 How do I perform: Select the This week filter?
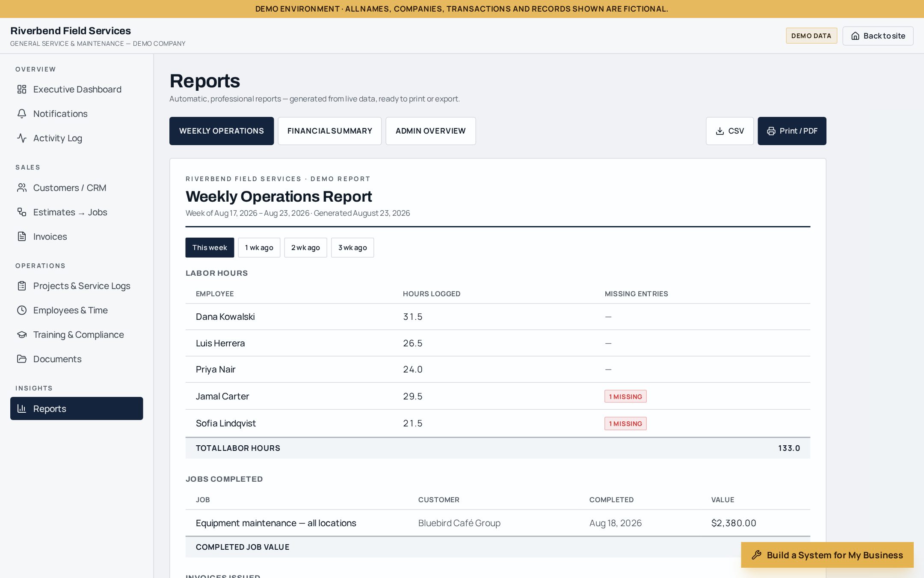point(210,247)
